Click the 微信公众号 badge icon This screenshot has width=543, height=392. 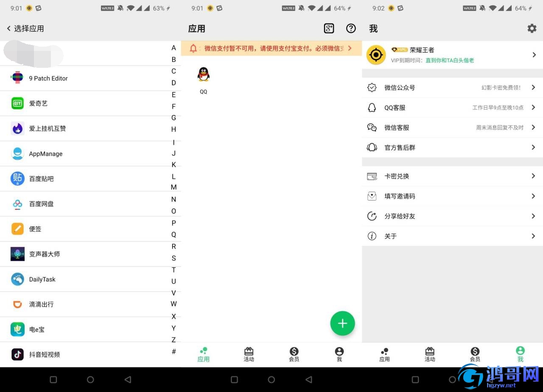372,87
